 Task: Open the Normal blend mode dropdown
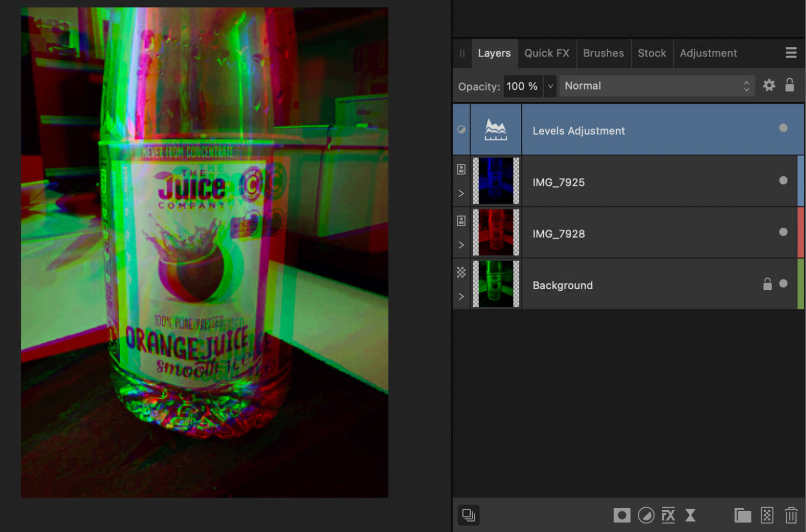(657, 86)
